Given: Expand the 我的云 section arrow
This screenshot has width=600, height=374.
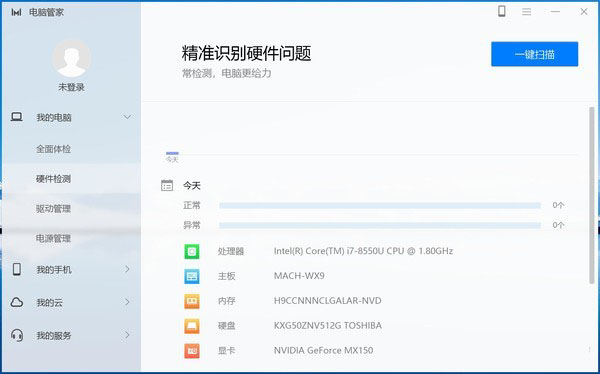Looking at the screenshot, I should [127, 302].
